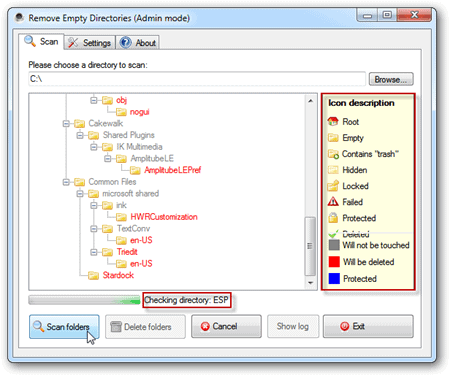The width and height of the screenshot is (450, 376).
Task: Collapse the microsoft shared node
Action: [x=80, y=194]
